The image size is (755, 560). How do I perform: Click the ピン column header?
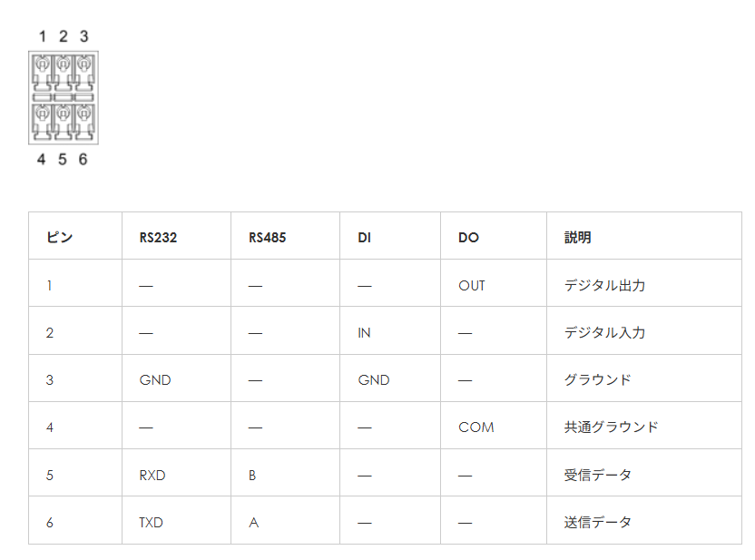pyautogui.click(x=60, y=238)
